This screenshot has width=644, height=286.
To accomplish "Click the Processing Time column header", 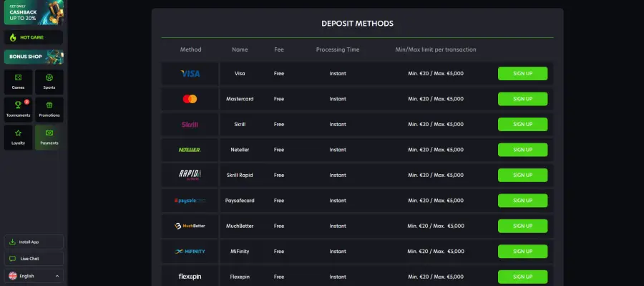I will coord(338,49).
